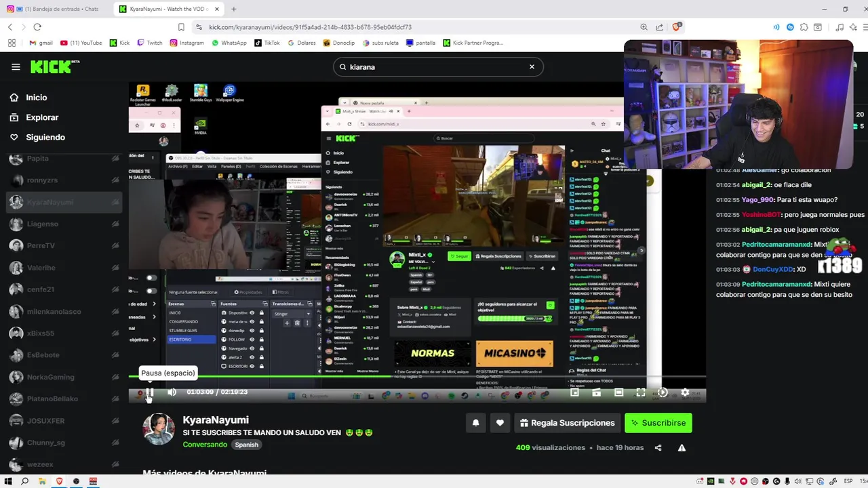Select JOSUXFER in followed channels
The width and height of the screenshot is (868, 488).
(x=64, y=421)
